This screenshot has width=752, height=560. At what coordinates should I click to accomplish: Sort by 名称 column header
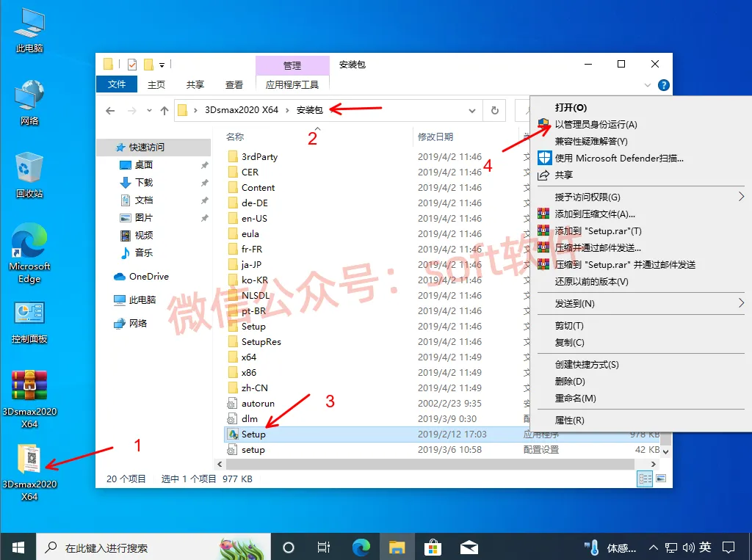pos(235,137)
